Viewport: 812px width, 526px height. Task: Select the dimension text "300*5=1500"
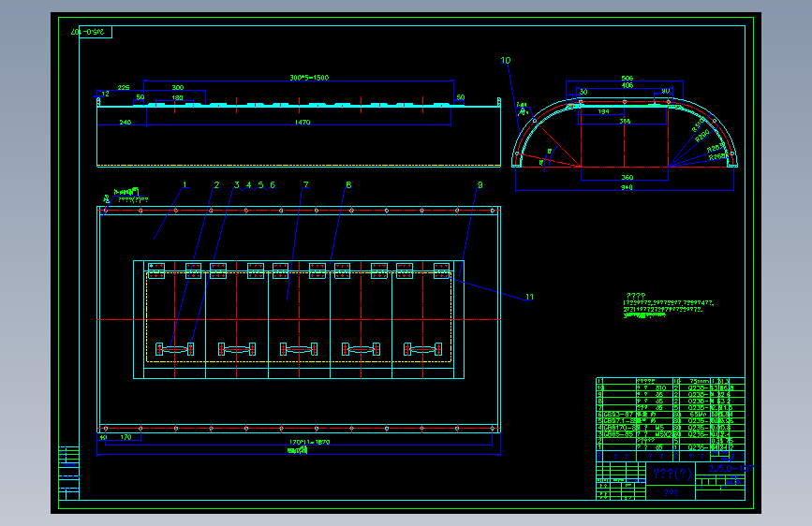coord(309,78)
